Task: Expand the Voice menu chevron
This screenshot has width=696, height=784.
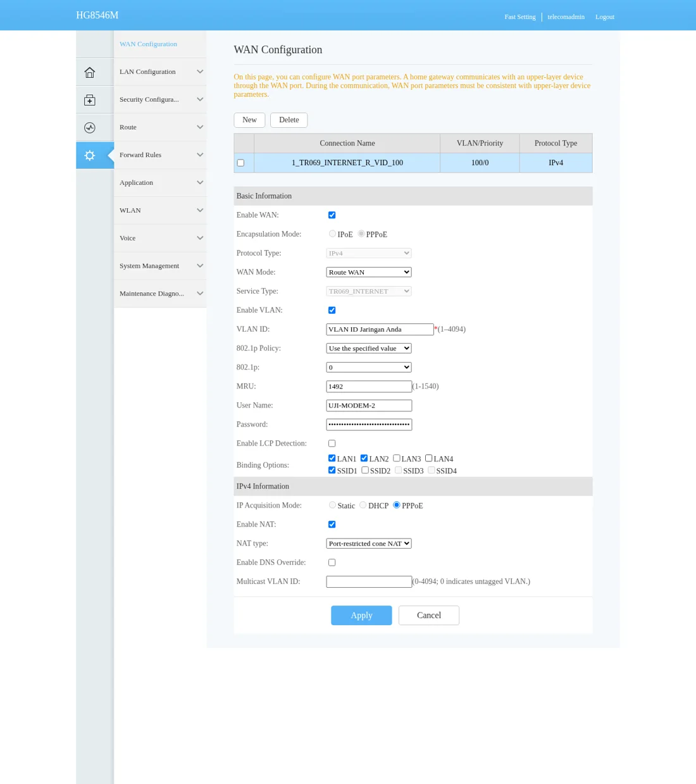Action: tap(200, 239)
